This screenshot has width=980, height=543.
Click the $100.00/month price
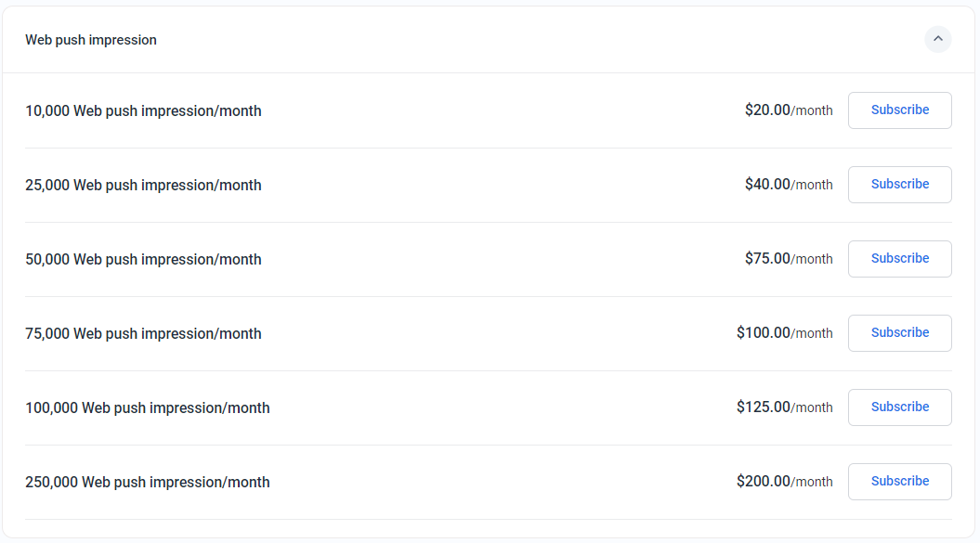point(784,333)
